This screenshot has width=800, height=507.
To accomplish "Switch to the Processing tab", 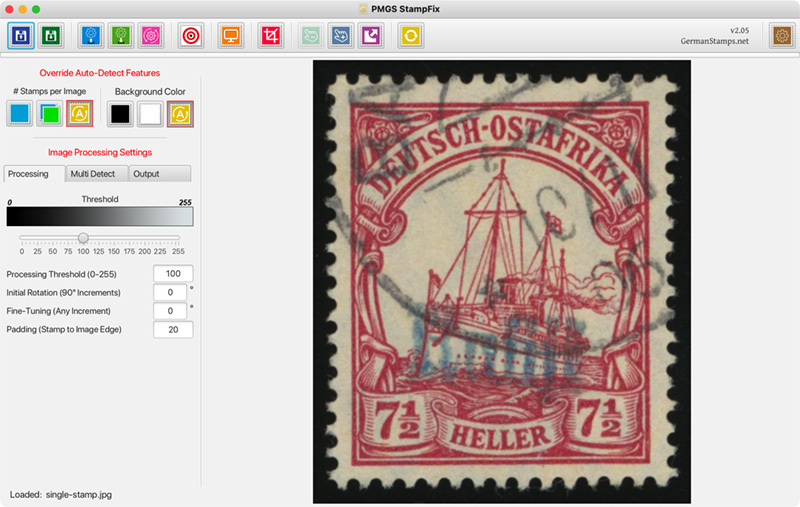I will coord(34,174).
